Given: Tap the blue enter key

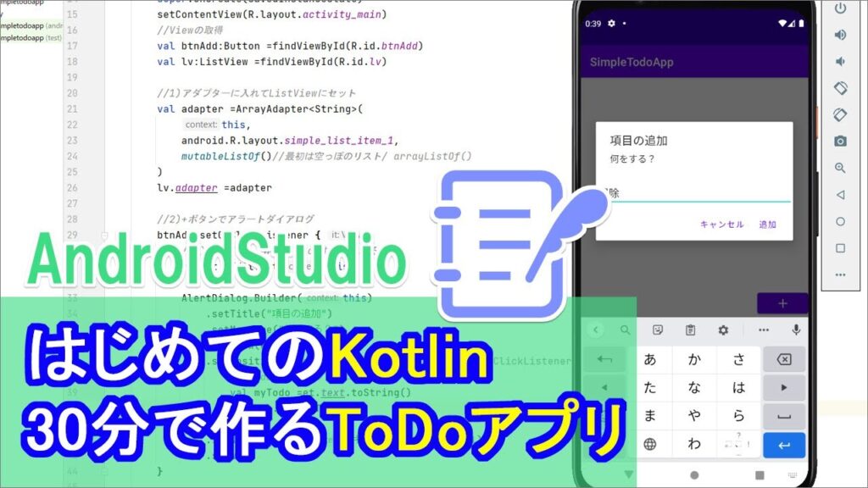Looking at the screenshot, I should point(784,445).
